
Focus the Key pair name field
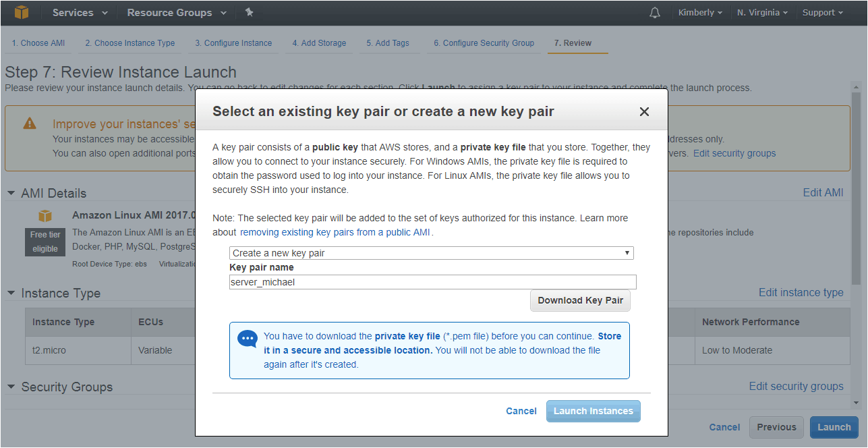(x=433, y=282)
